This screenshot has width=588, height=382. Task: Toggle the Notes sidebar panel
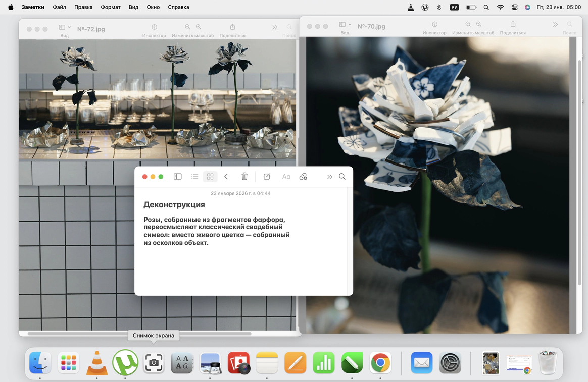click(x=178, y=177)
